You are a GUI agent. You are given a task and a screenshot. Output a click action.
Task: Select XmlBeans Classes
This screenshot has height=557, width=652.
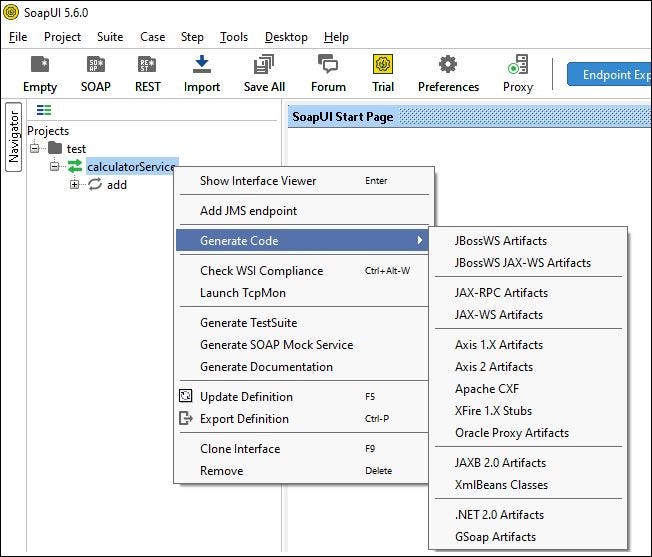pos(528,485)
